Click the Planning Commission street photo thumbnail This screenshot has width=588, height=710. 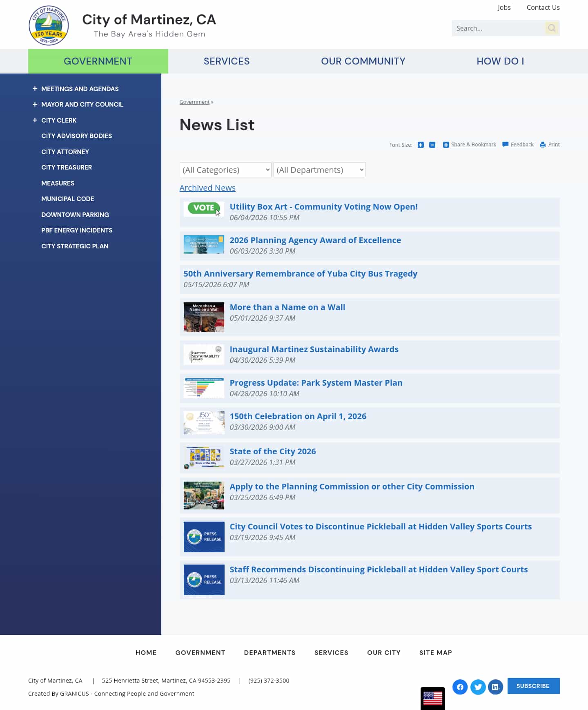click(x=204, y=496)
